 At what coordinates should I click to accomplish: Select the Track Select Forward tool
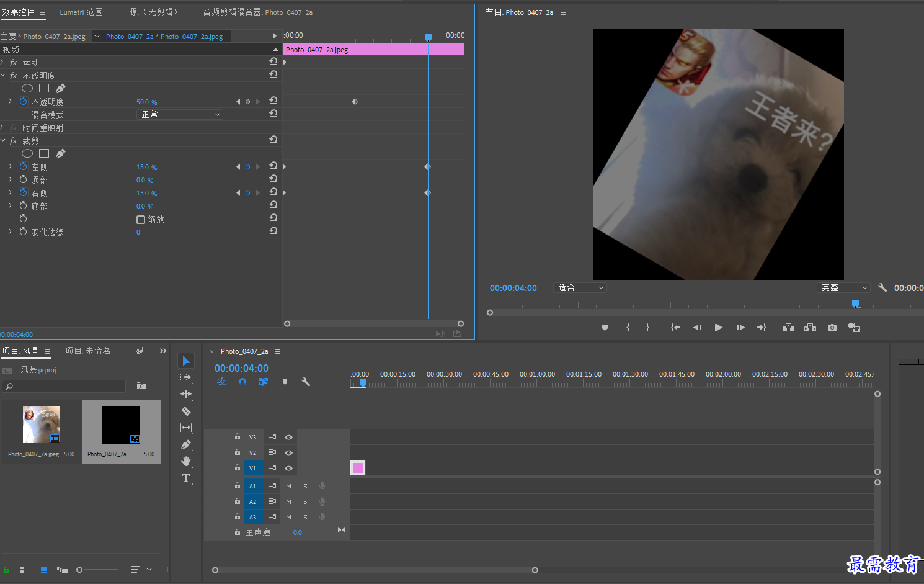(x=186, y=377)
